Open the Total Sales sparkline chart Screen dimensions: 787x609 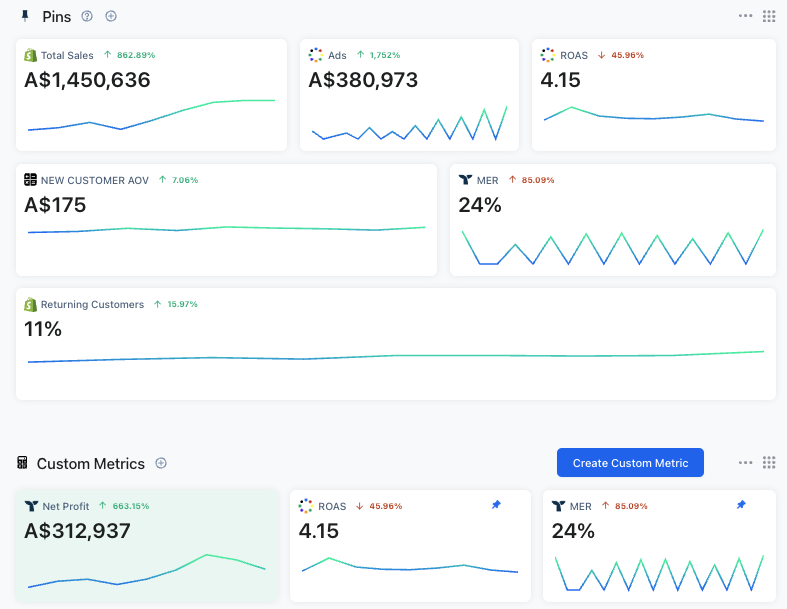[x=151, y=115]
